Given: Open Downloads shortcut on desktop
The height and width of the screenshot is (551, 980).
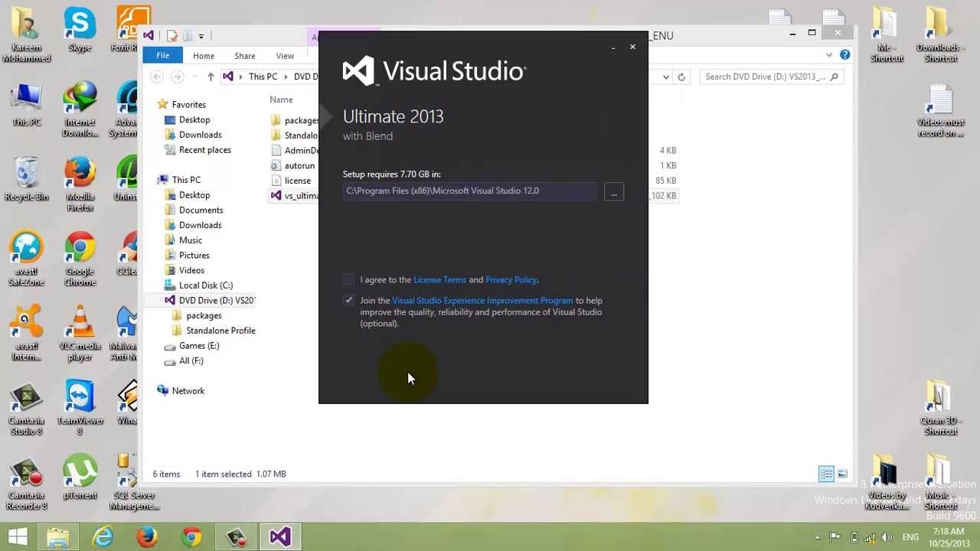Looking at the screenshot, I should click(x=940, y=34).
